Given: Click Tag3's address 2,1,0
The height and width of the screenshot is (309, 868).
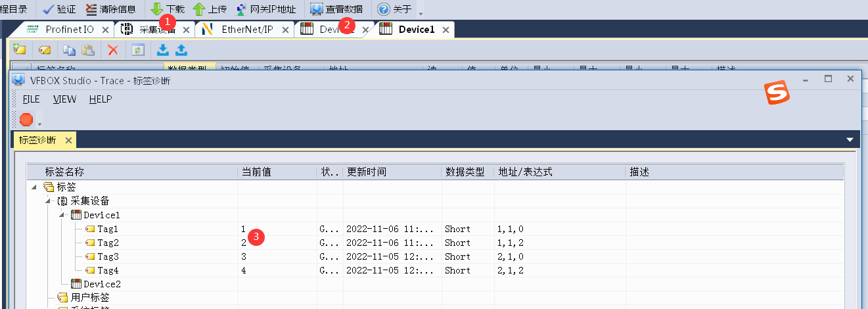Looking at the screenshot, I should click(511, 256).
